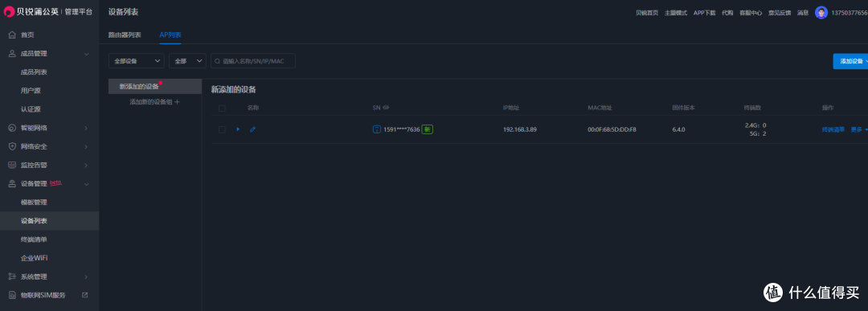868x311 pixels.
Task: Click the 物联网SIM服务 SIM card icon
Action: point(12,295)
